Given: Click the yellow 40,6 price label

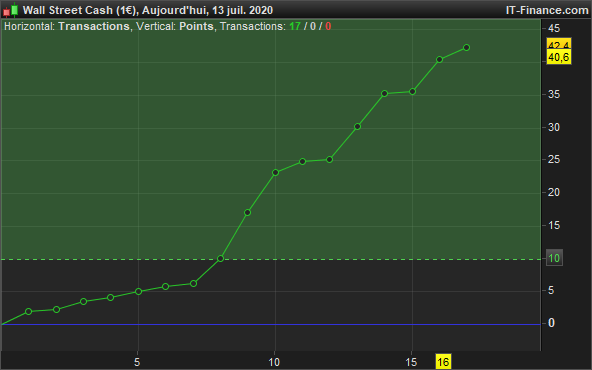Looking at the screenshot, I should 559,57.
